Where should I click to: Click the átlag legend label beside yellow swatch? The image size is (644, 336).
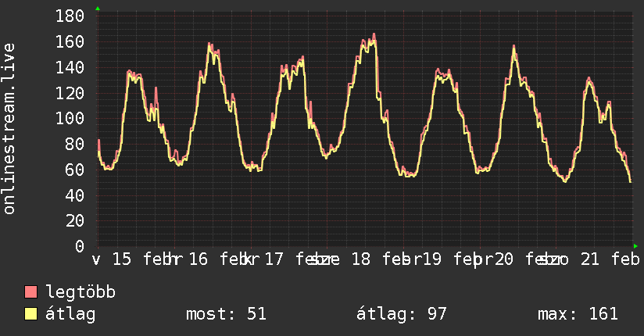pyautogui.click(x=70, y=314)
